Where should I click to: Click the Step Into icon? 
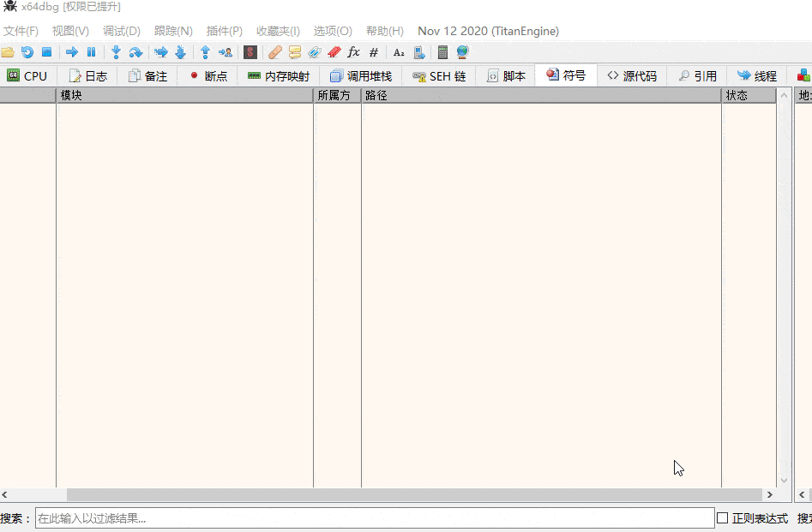(116, 52)
